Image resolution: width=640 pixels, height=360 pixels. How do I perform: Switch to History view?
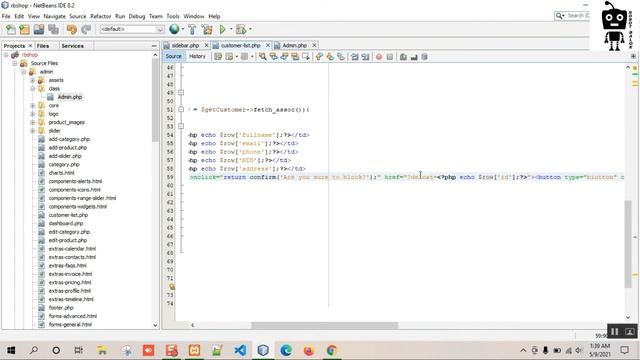(197, 56)
